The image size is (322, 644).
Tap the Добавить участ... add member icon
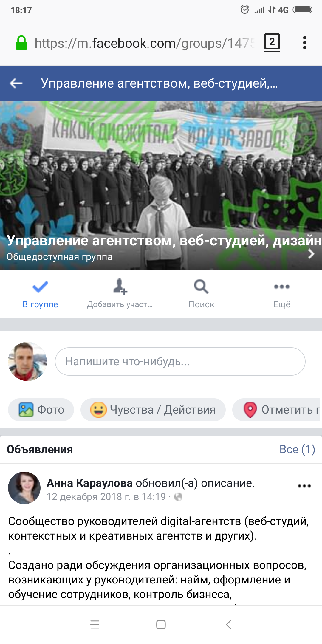(x=120, y=287)
